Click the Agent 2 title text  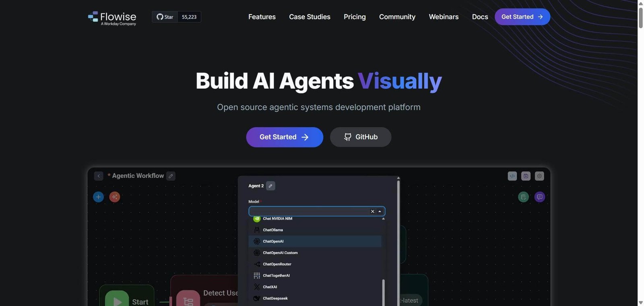pyautogui.click(x=256, y=186)
